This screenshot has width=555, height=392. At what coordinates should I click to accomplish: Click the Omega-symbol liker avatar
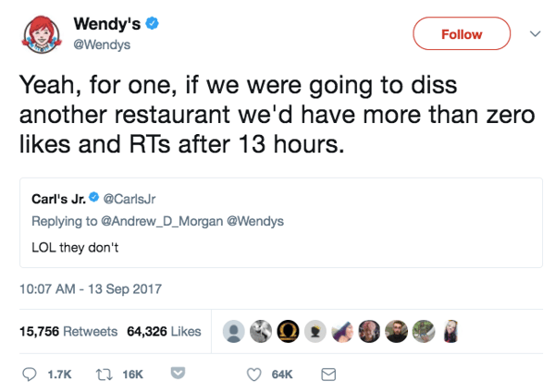tap(289, 331)
